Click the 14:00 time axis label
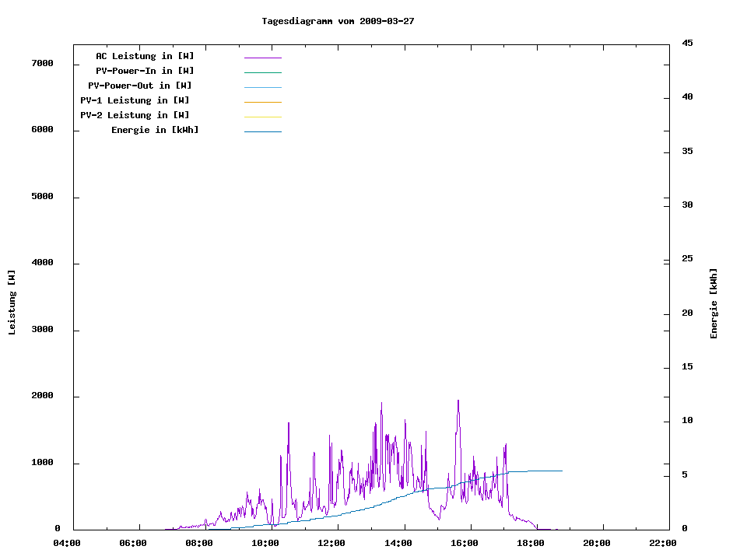 point(397,543)
